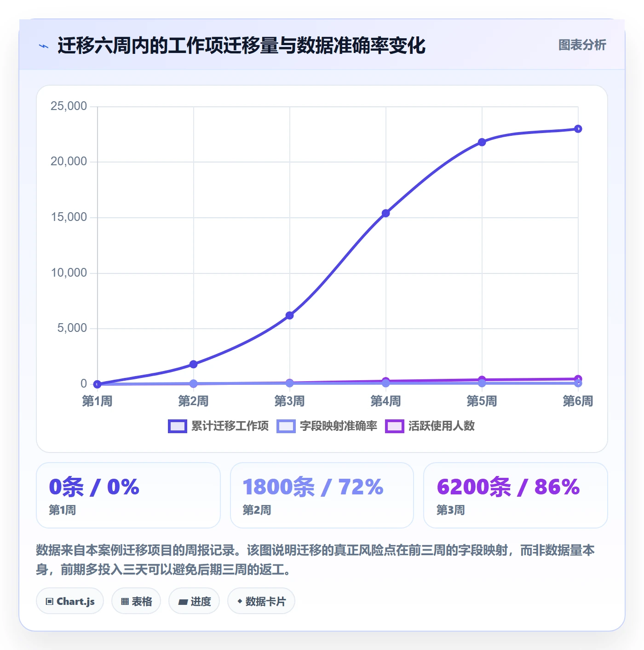Screen dimensions: 644x650
Task: Select the 表格 tag
Action: tap(136, 601)
